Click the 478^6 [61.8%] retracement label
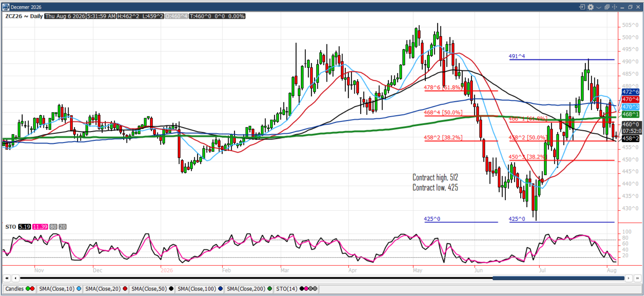Image resolution: width=644 pixels, height=296 pixels. (443, 87)
